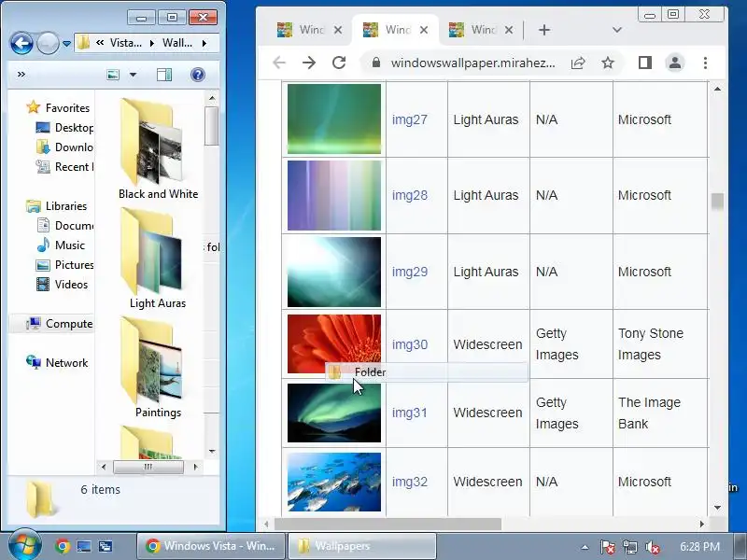The width and height of the screenshot is (747, 560).
Task: Open the img27 link
Action: point(410,119)
